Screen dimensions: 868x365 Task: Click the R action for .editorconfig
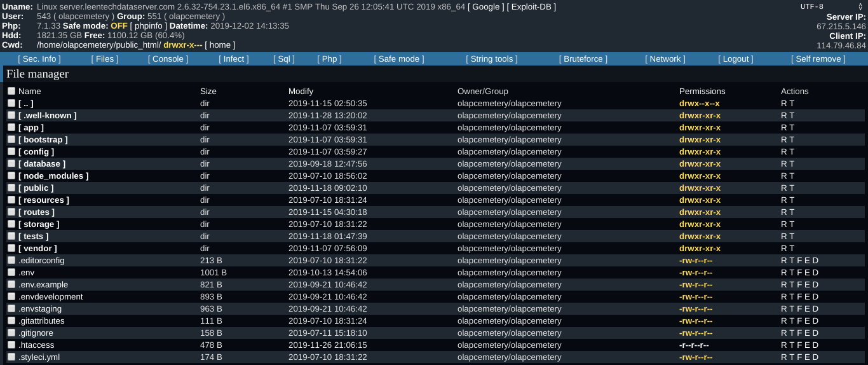tap(784, 260)
